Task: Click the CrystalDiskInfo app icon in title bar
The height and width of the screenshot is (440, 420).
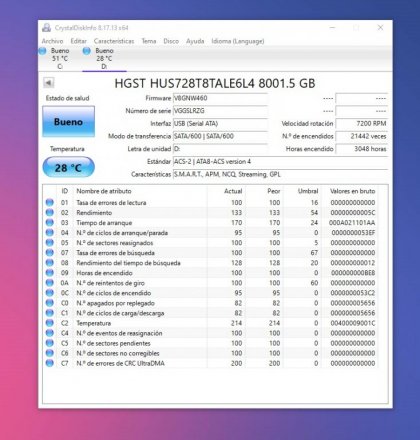Action: pos(46,28)
